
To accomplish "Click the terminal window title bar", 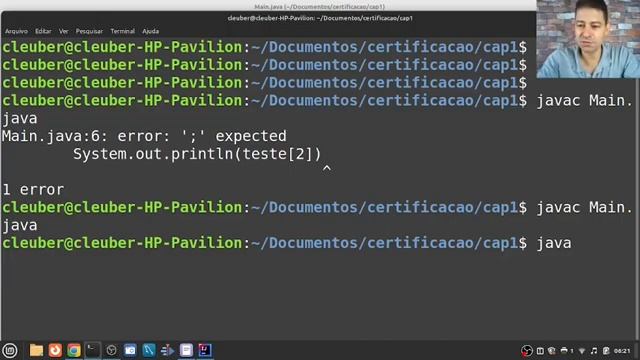I will [x=320, y=18].
